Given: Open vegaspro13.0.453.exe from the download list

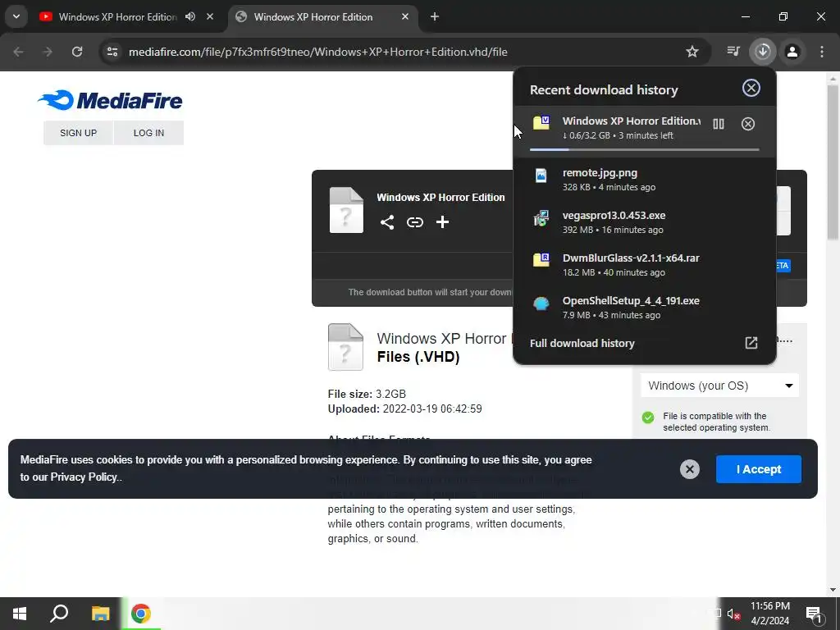Looking at the screenshot, I should (645, 222).
